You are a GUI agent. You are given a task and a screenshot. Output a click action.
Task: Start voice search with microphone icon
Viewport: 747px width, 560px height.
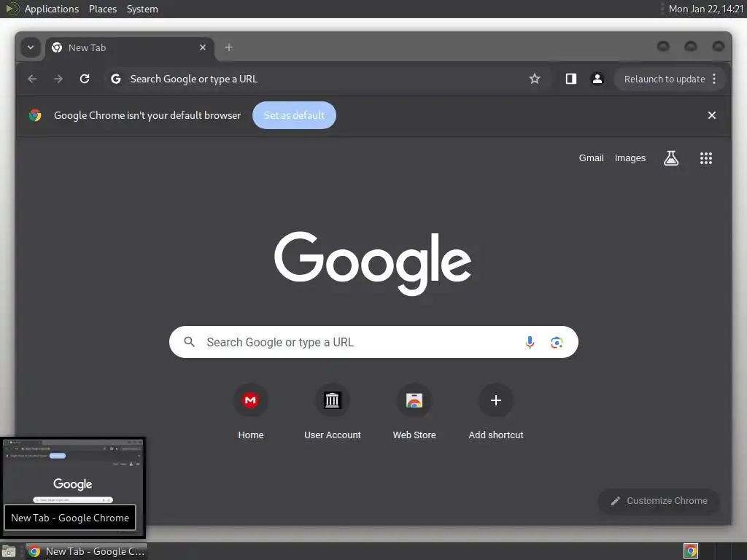[x=530, y=342]
